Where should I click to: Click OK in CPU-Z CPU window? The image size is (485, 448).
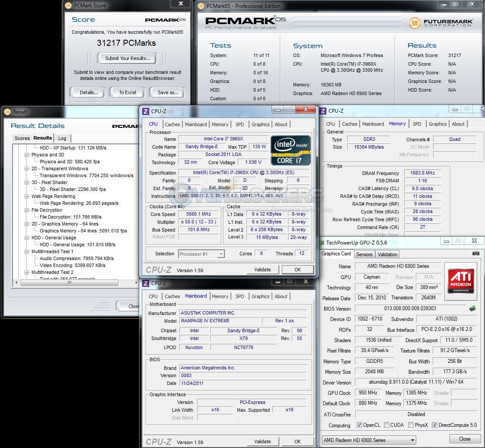pyautogui.click(x=297, y=270)
